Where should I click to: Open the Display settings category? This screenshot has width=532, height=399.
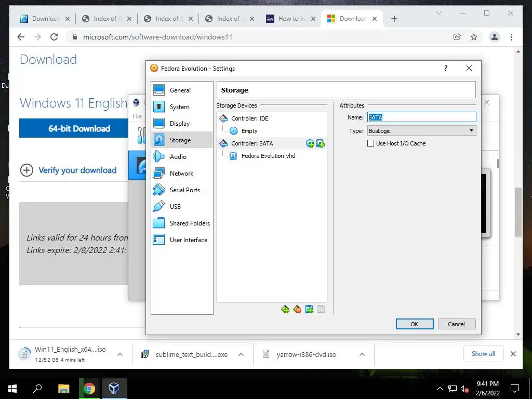pos(182,124)
